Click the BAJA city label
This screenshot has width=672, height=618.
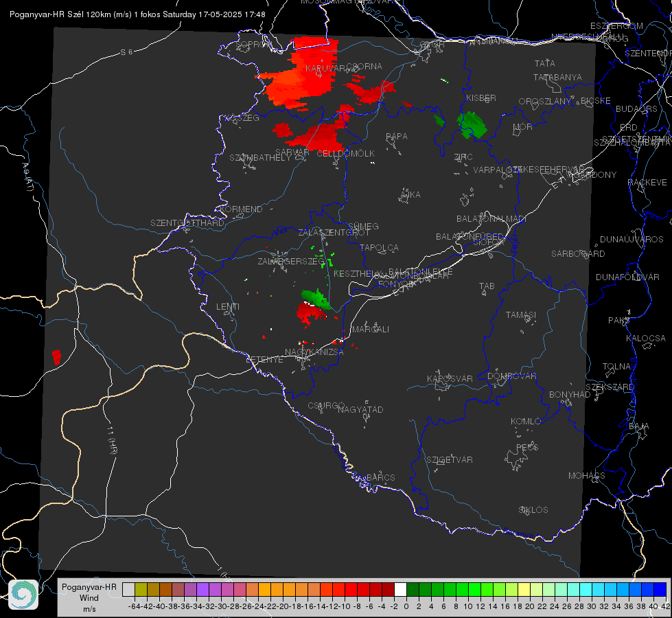[x=639, y=426]
